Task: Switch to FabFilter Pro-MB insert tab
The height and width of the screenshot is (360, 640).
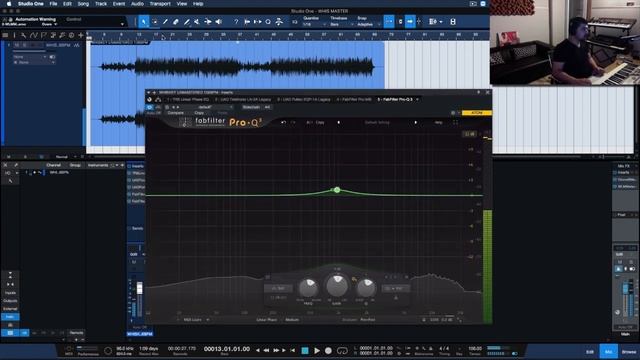Action: click(354, 100)
